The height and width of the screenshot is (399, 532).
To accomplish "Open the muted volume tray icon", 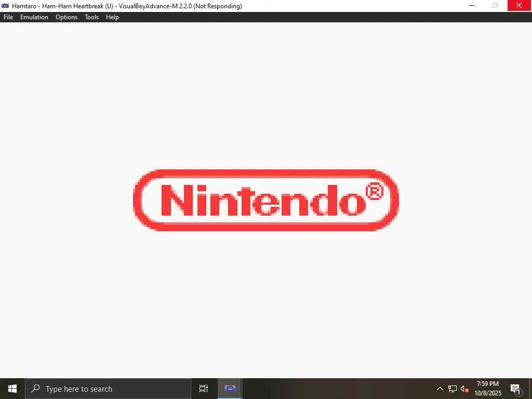I will pyautogui.click(x=465, y=389).
